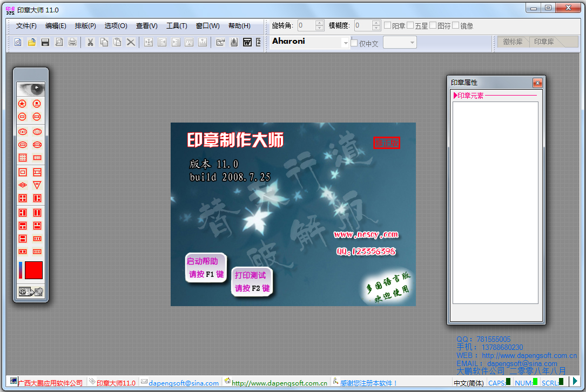Select the oval seal with dotted fill tool
The height and width of the screenshot is (392, 586).
pyautogui.click(x=37, y=132)
